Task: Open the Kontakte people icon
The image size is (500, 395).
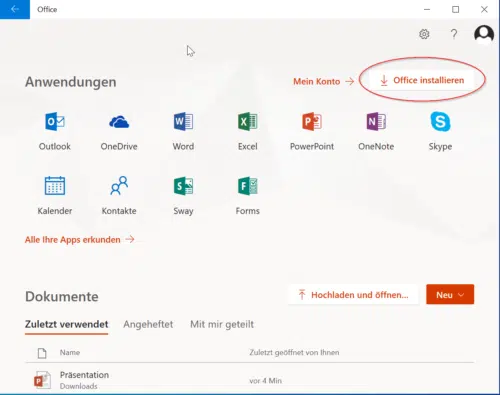Action: (119, 185)
